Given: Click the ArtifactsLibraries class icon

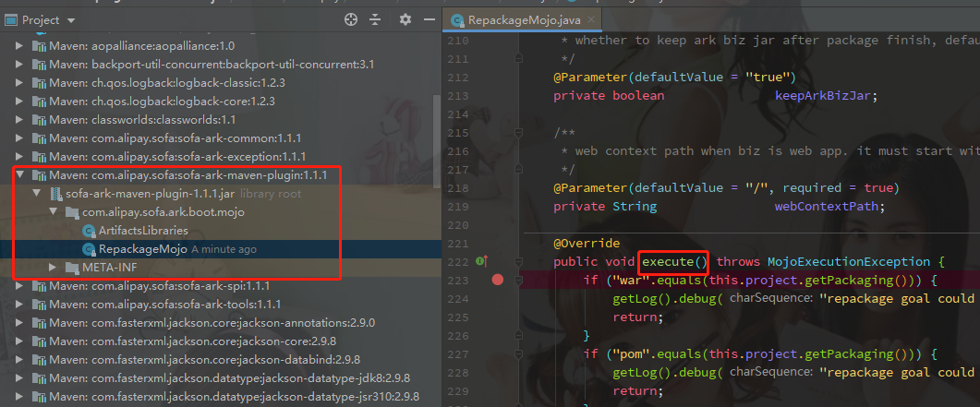Looking at the screenshot, I should point(89,231).
